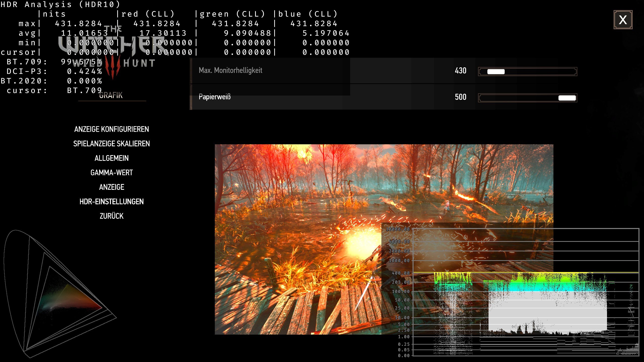This screenshot has width=644, height=362.
Task: Click the BT.2020 percentage 0.000%
Action: pos(85,81)
